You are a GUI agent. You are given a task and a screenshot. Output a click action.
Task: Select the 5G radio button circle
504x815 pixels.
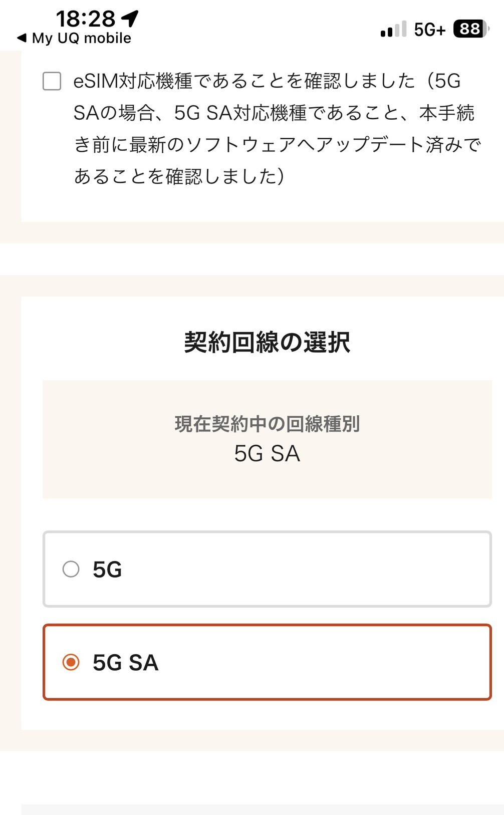(71, 569)
